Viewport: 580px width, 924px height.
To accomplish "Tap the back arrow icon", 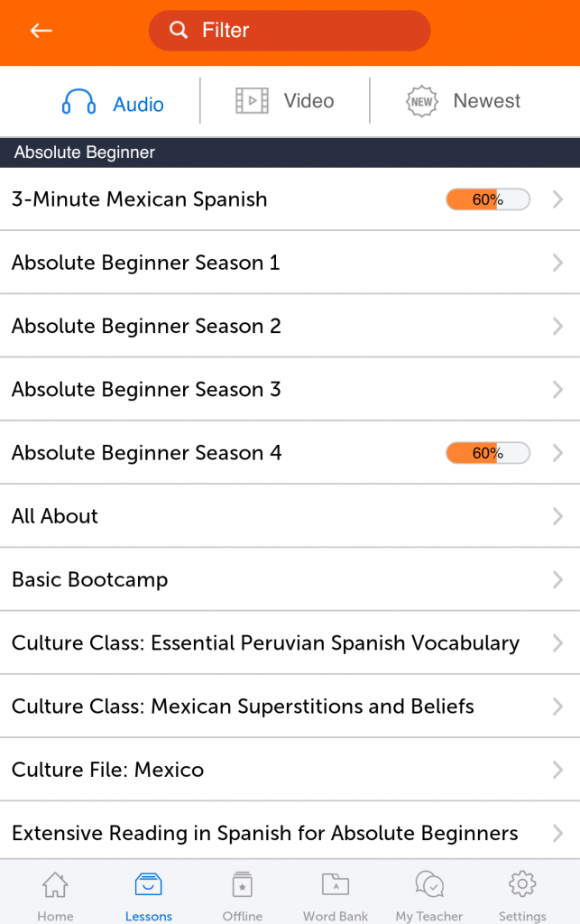I will pyautogui.click(x=41, y=30).
